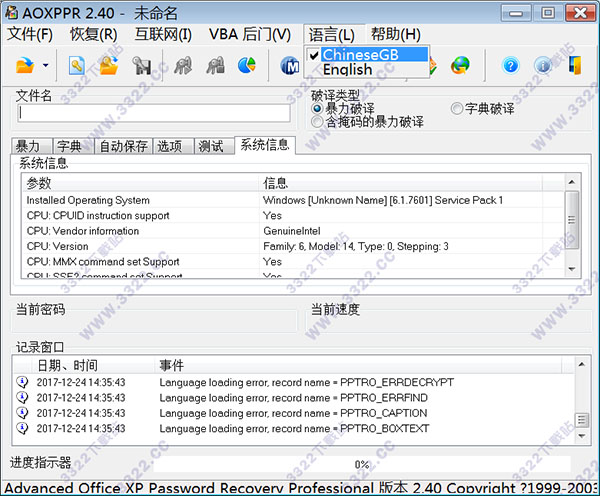600x496 pixels.
Task: Select the 'Installed Operating System' row
Action: [293, 200]
